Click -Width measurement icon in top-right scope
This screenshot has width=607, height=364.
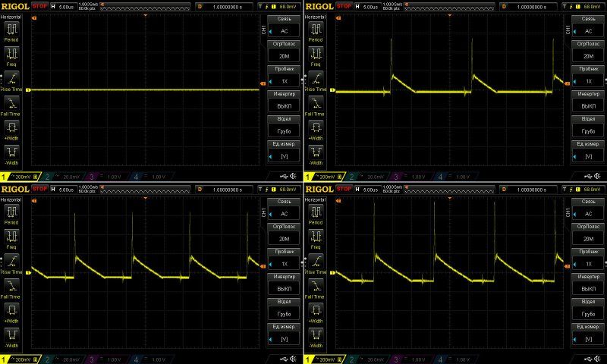point(316,152)
